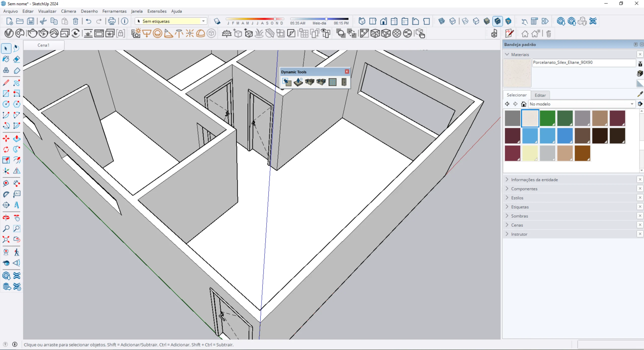Viewport: 644px width, 350px height.
Task: Select the orange-brown material swatch
Action: pyautogui.click(x=582, y=153)
